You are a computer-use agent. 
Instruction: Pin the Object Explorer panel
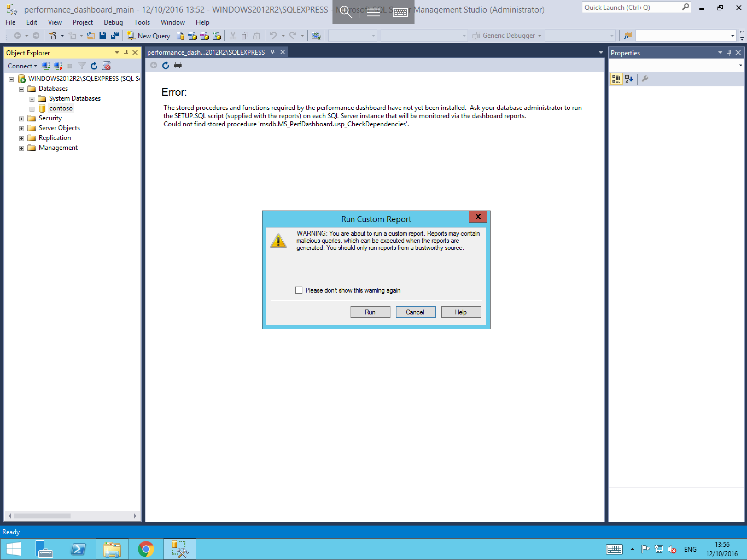pyautogui.click(x=126, y=52)
